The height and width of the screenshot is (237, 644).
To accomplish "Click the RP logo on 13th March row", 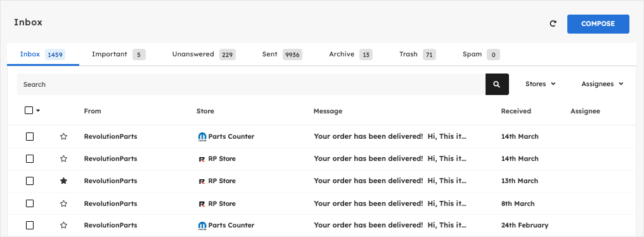I will [202, 181].
